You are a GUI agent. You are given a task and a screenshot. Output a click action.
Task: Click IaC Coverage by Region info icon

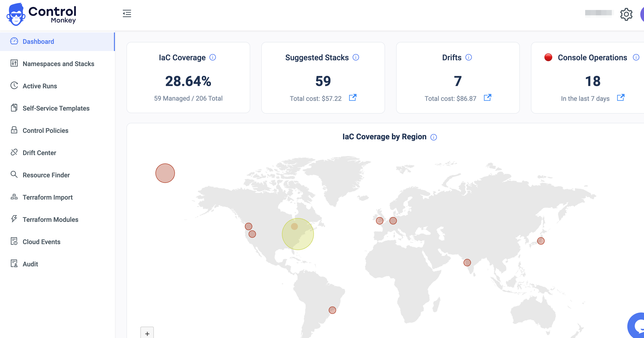[433, 137]
